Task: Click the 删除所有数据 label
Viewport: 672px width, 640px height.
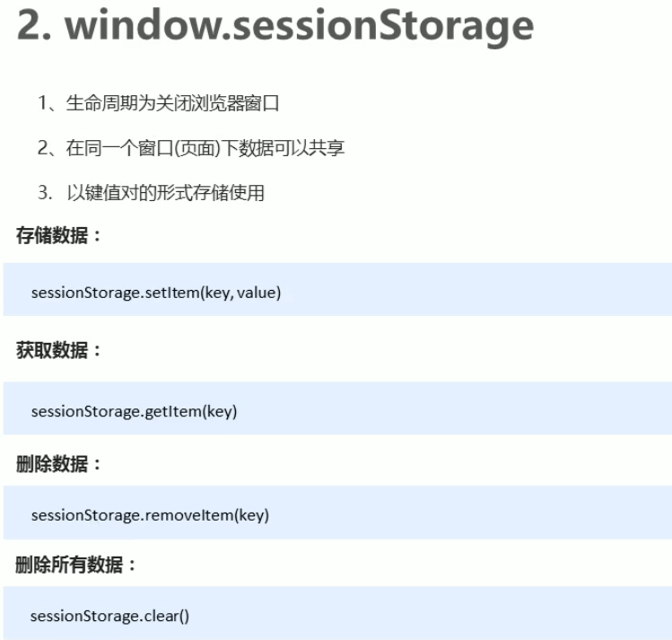Action: pos(76,565)
